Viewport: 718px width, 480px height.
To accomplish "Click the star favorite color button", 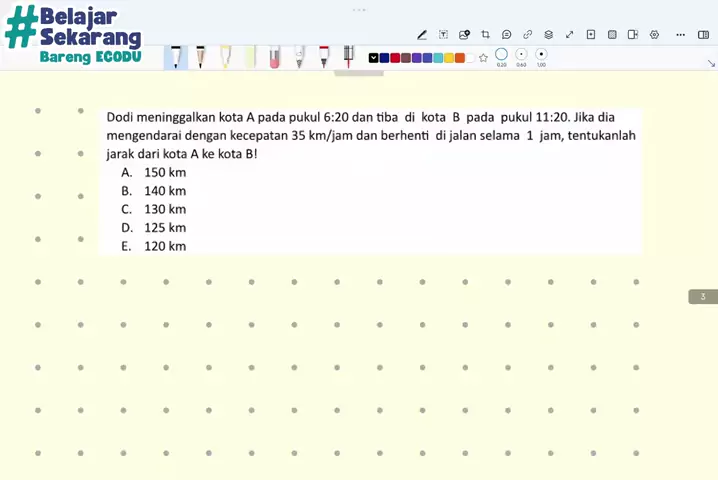I will (x=483, y=58).
